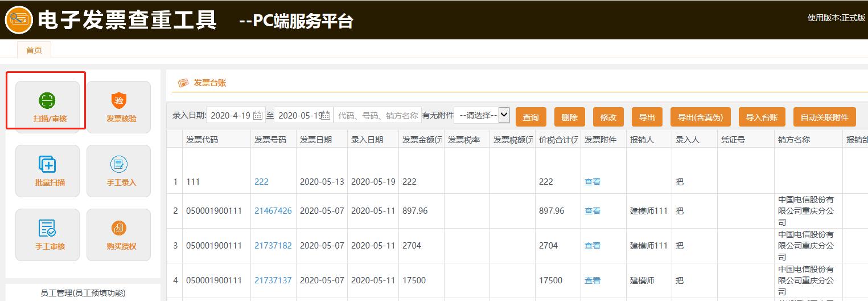The image size is (868, 301).
Task: Open the start date calendar picker
Action: tap(258, 115)
